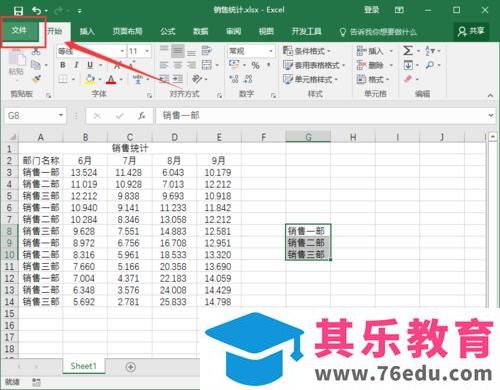
Task: Click the Find and Select magnifier icon
Action: coord(430,65)
